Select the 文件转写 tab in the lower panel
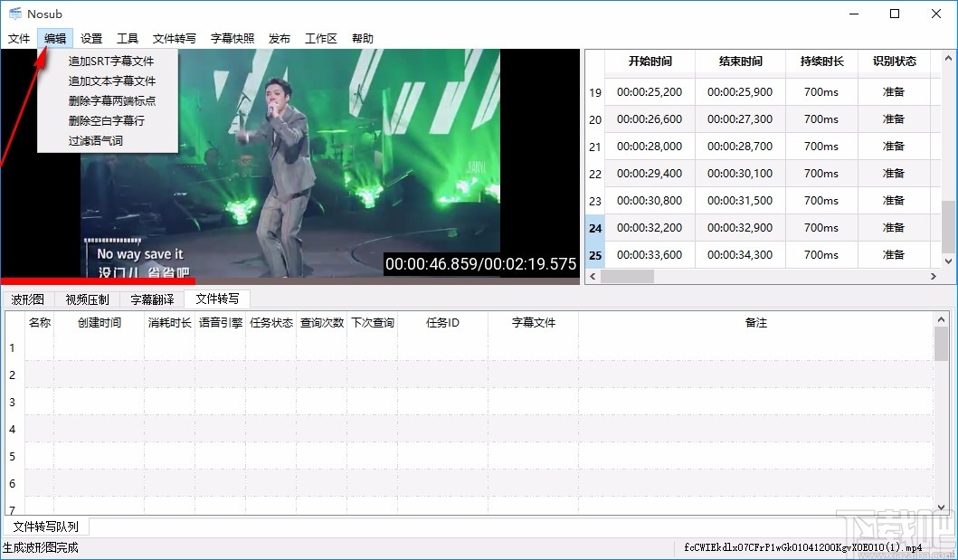Viewport: 958px width, 560px height. [x=217, y=298]
